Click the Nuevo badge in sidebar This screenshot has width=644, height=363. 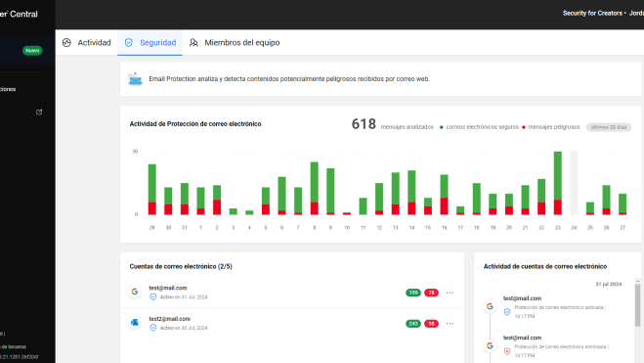click(x=32, y=51)
